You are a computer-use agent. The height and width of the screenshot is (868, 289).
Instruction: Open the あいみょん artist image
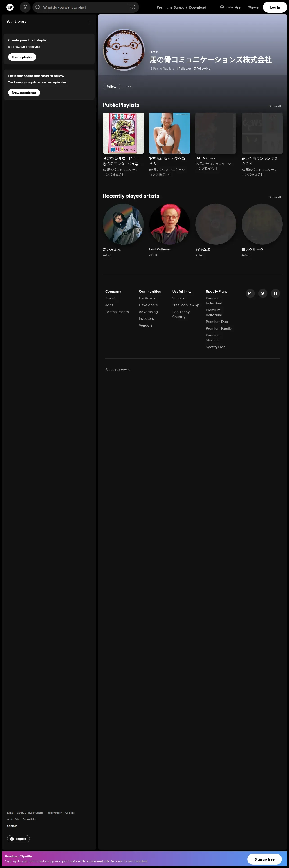point(123,224)
